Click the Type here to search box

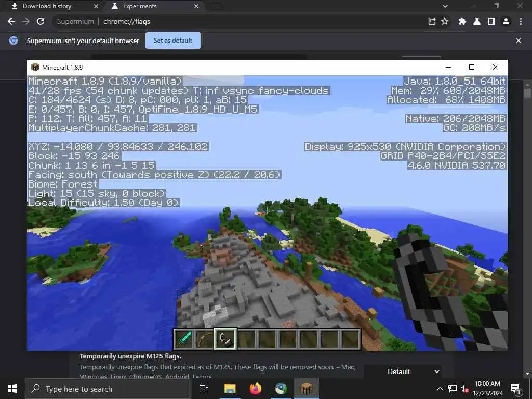pyautogui.click(x=108, y=389)
